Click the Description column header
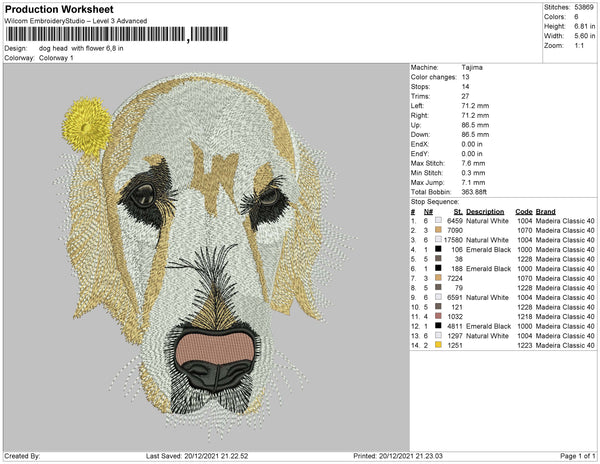The image size is (600, 464). [x=485, y=212]
